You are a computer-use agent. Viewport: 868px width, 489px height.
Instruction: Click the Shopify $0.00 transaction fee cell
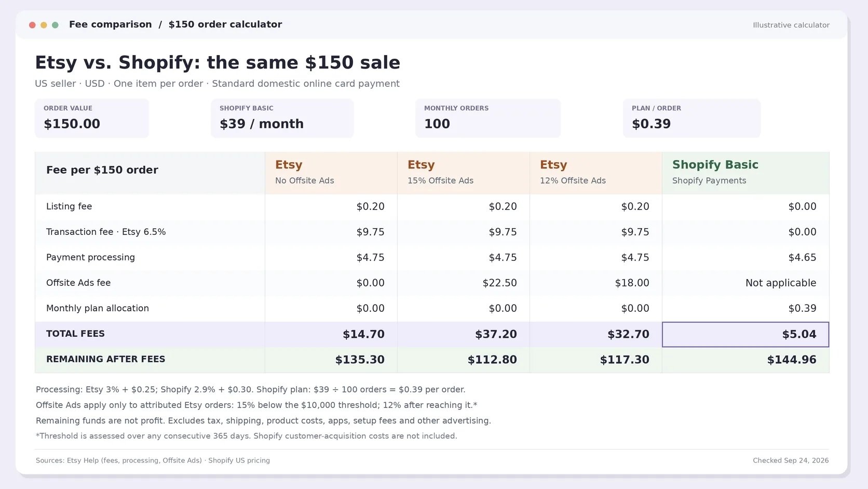point(745,232)
